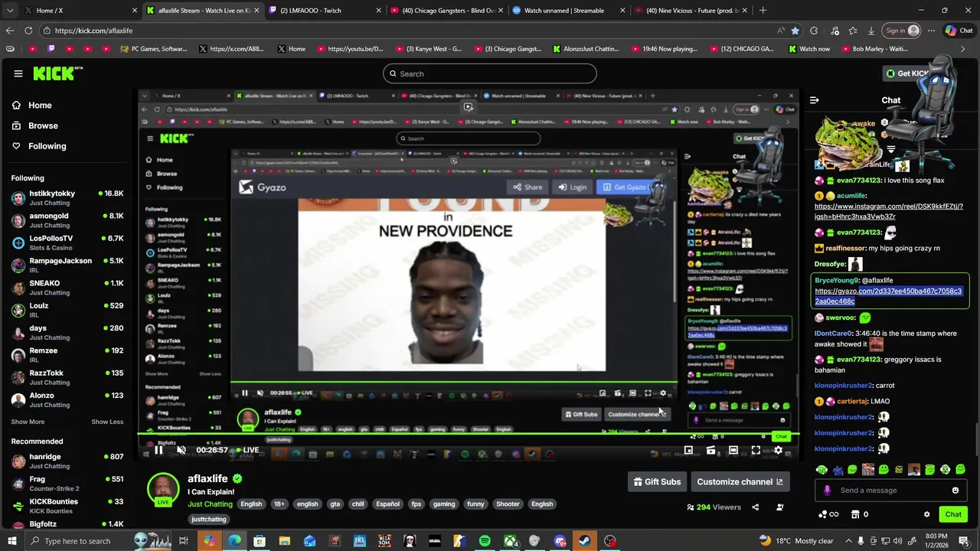Toggle theater mode on the player
The height and width of the screenshot is (551, 980).
pyautogui.click(x=733, y=450)
